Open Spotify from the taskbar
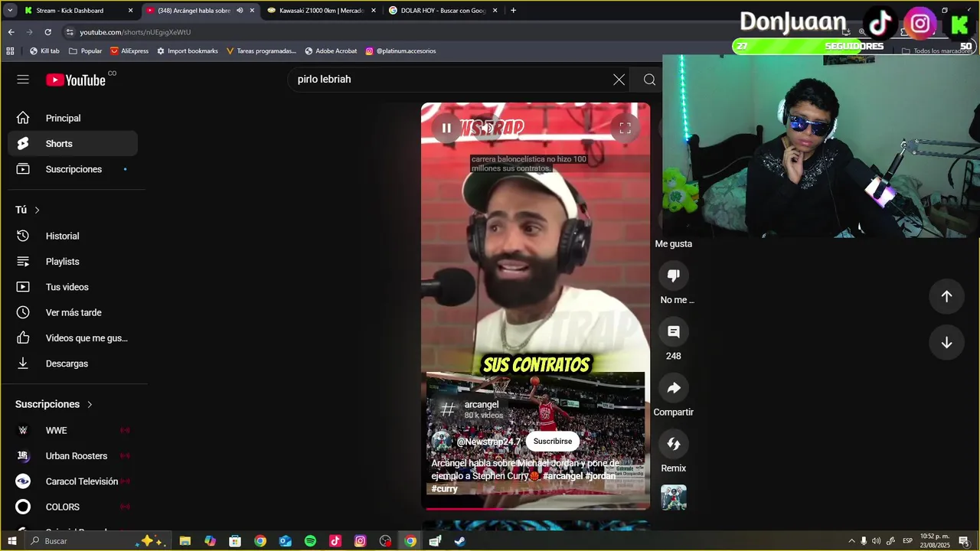Image resolution: width=980 pixels, height=551 pixels. (x=310, y=541)
